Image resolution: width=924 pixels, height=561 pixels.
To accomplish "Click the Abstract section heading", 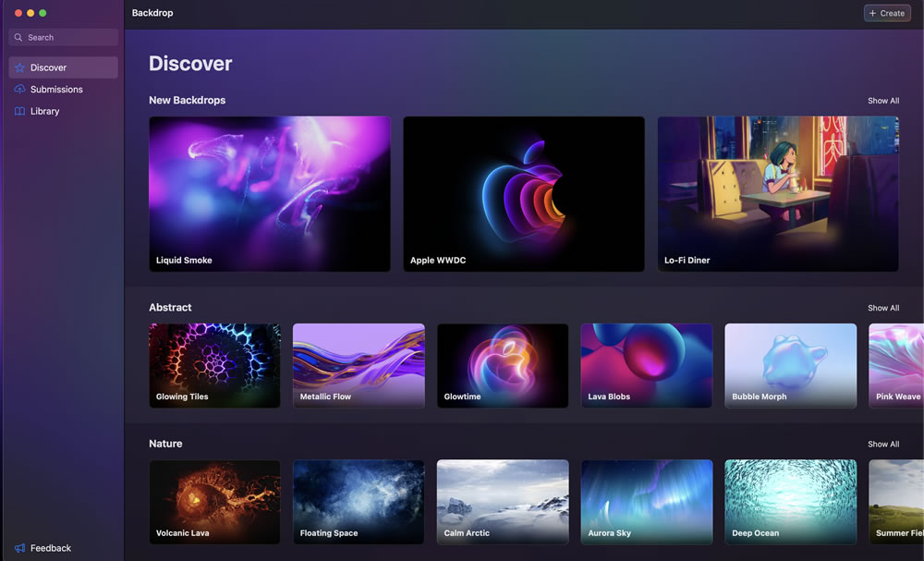I will click(170, 308).
